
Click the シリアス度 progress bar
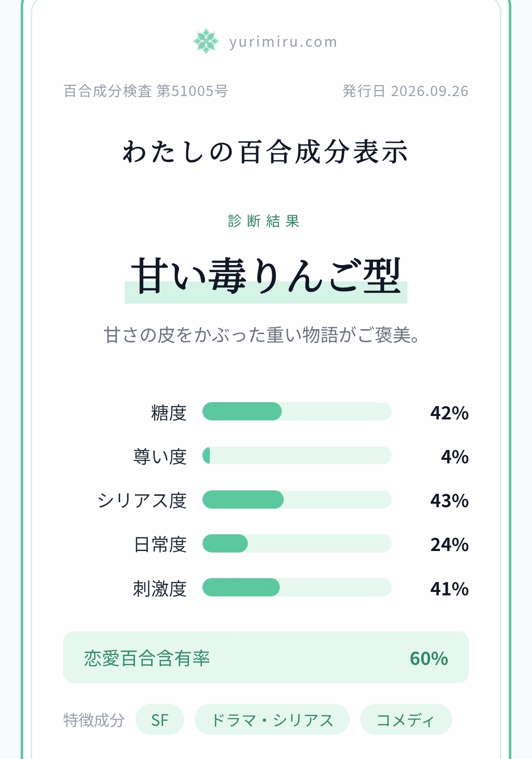pyautogui.click(x=297, y=500)
